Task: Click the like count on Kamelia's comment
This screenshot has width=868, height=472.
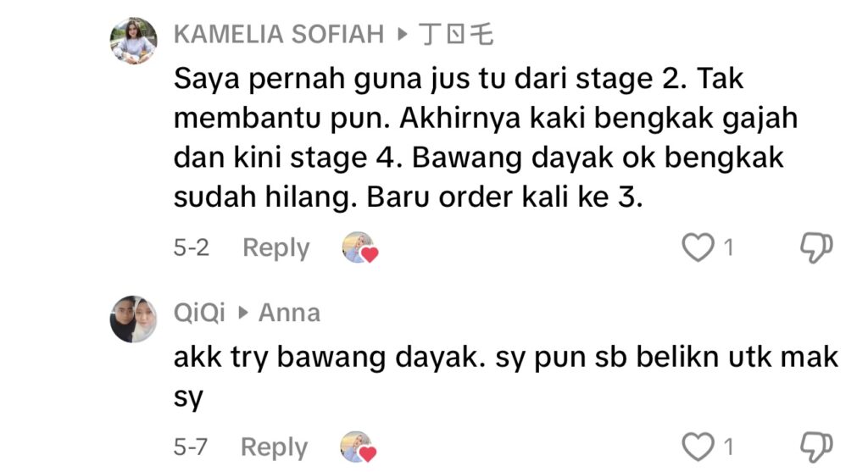Action: click(x=727, y=248)
